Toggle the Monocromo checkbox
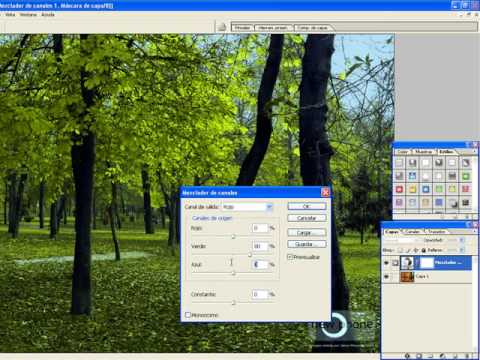Viewport: 480px width, 360px height. [188, 315]
